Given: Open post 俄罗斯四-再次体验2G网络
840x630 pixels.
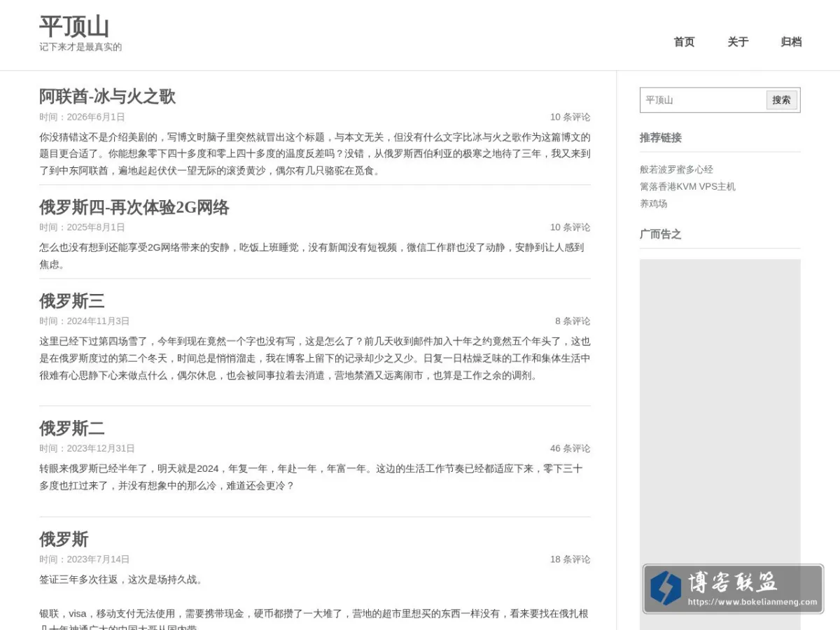Looking at the screenshot, I should (x=134, y=207).
